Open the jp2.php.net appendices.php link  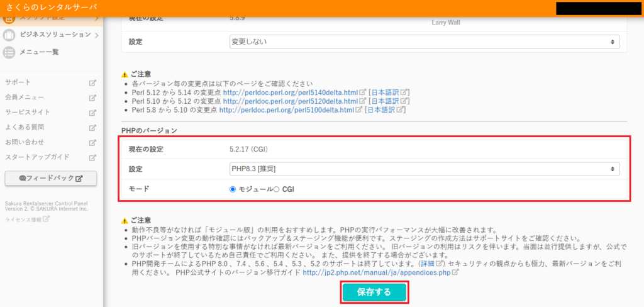(x=377, y=272)
